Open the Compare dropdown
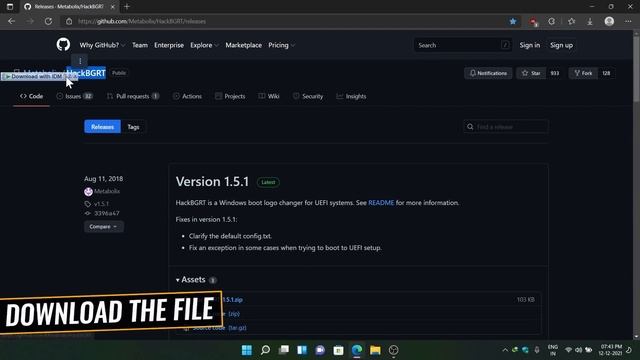Image resolution: width=640 pixels, height=360 pixels. pyautogui.click(x=104, y=227)
